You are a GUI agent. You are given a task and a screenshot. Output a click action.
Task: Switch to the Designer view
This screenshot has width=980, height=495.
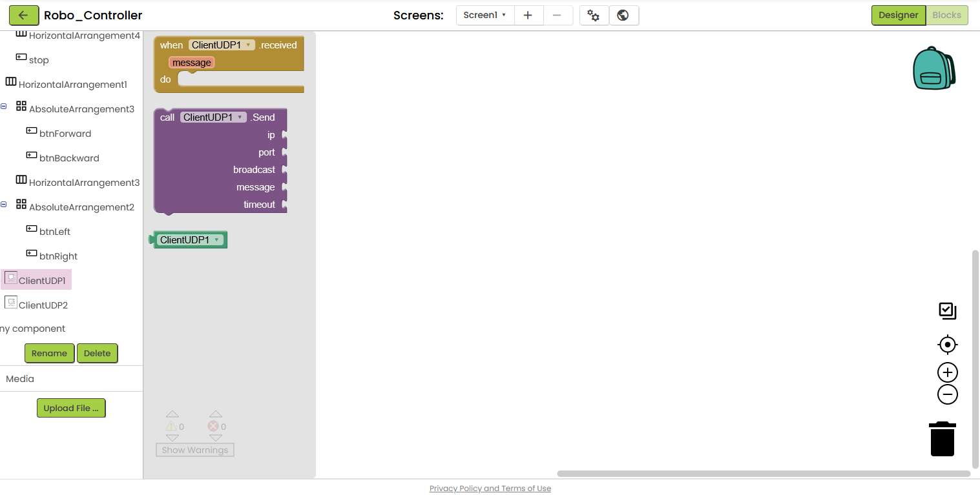click(x=898, y=15)
